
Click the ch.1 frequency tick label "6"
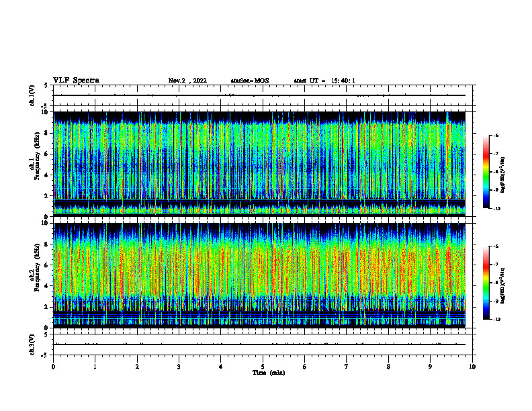[x=46, y=154]
